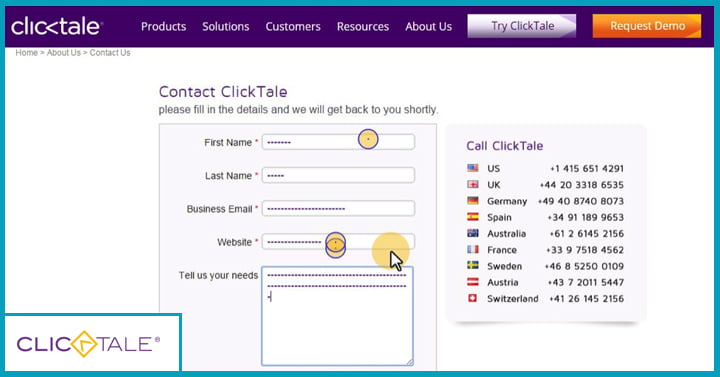
Task: Click the textarea resize handle corner
Action: (409, 362)
